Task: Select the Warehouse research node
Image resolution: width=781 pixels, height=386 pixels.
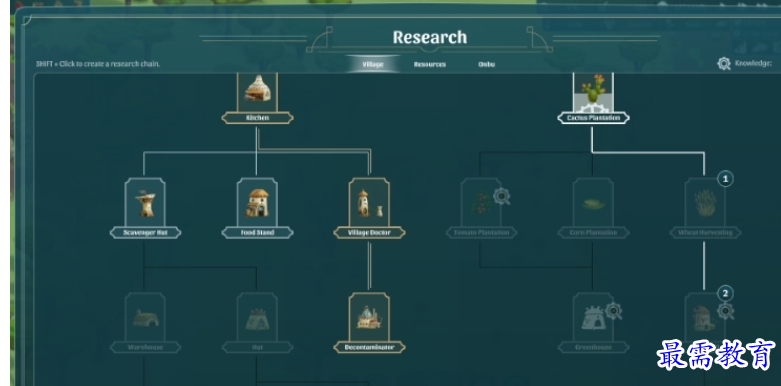Action: pos(145,323)
